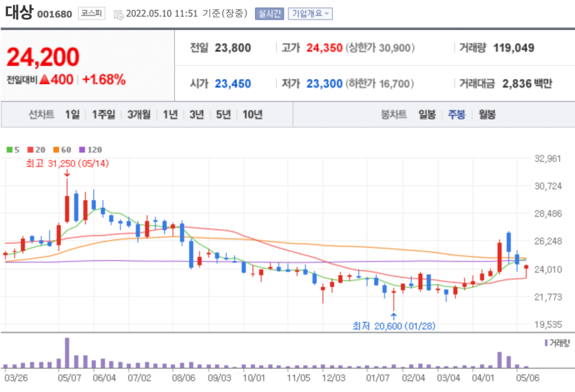Click the 저가 value 23,300

tap(324, 84)
